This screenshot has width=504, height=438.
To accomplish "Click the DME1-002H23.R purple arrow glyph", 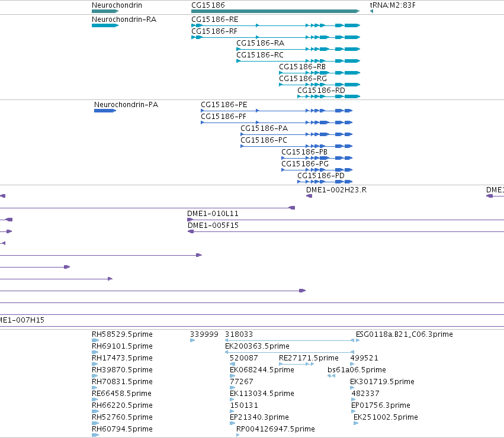I will [x=309, y=196].
